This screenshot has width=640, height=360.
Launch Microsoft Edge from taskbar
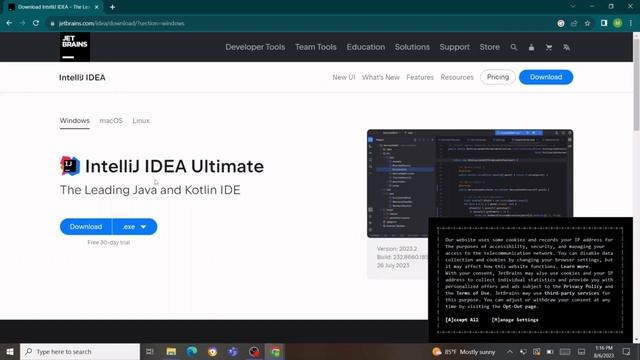pos(192,351)
